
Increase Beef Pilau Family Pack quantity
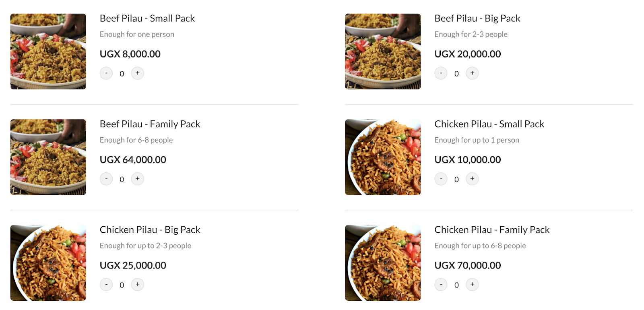138,179
